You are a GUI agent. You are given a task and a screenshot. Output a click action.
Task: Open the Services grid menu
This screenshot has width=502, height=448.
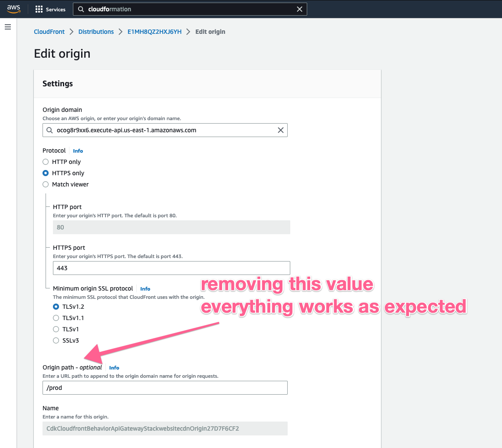coord(50,9)
